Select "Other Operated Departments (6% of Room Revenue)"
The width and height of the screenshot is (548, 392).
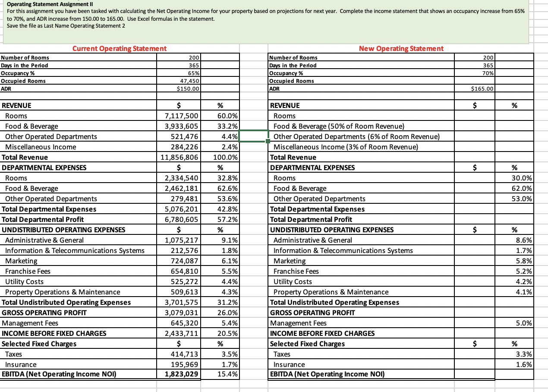pyautogui.click(x=357, y=136)
